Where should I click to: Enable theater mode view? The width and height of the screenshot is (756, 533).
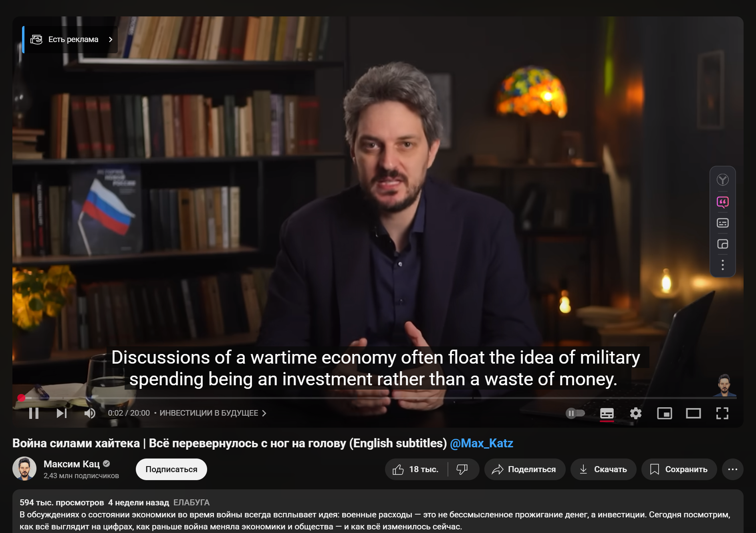coord(694,413)
